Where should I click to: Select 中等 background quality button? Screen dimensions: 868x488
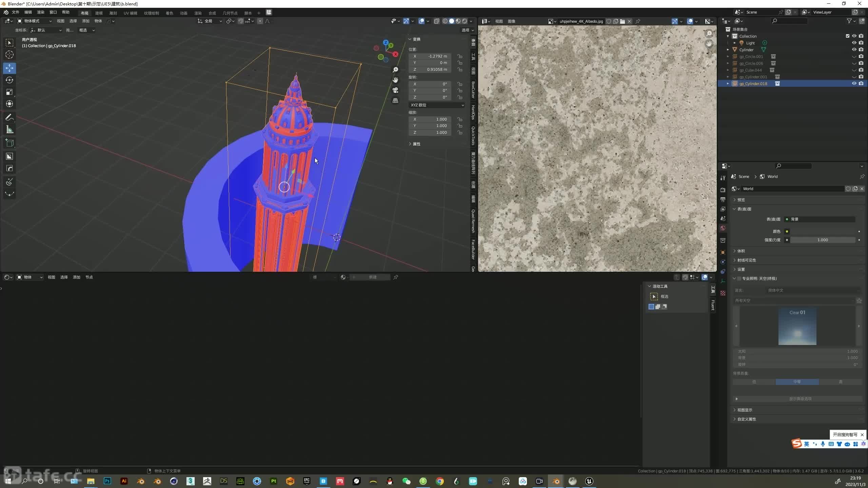click(797, 382)
